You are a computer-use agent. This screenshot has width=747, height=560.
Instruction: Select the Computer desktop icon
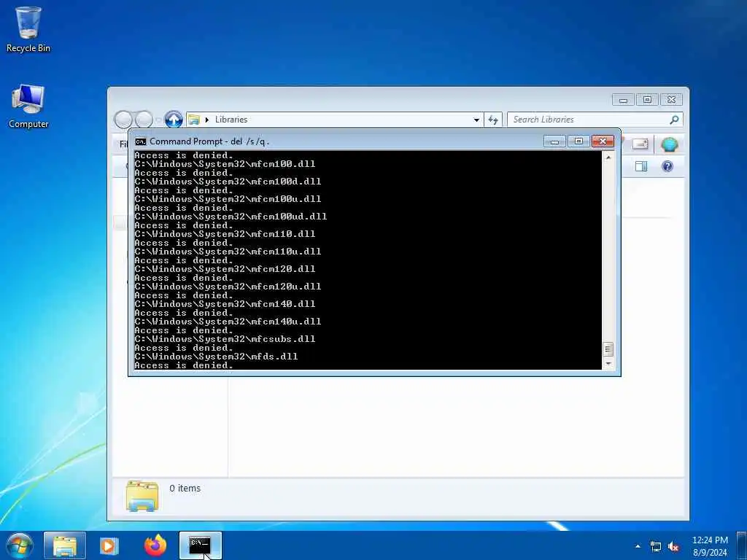click(28, 106)
